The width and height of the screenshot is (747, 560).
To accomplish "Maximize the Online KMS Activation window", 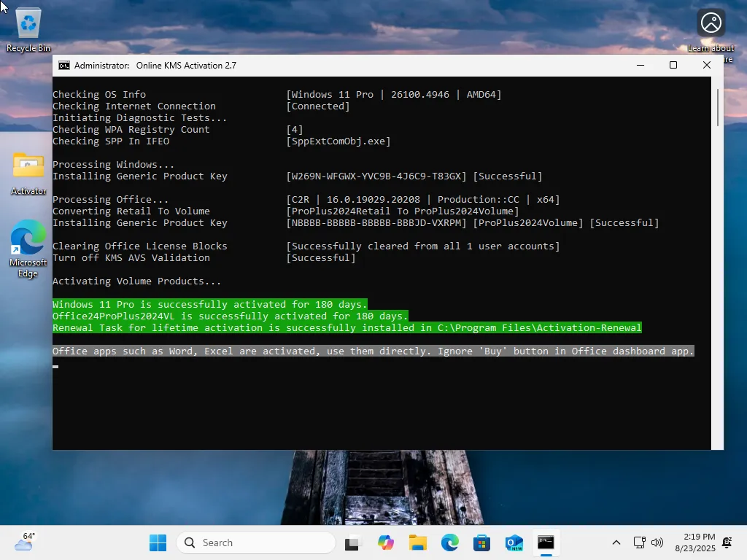I will tap(673, 65).
